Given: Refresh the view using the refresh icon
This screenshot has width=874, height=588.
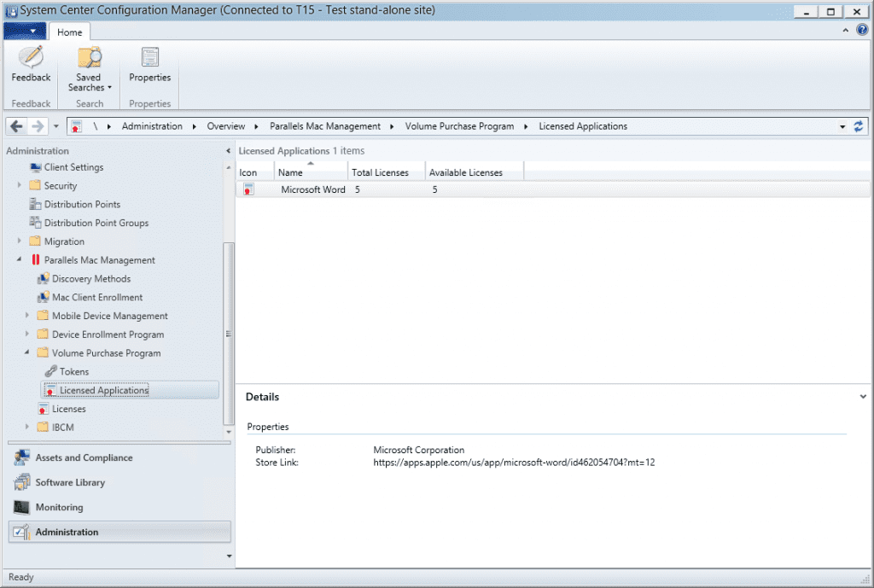Looking at the screenshot, I should (x=859, y=126).
